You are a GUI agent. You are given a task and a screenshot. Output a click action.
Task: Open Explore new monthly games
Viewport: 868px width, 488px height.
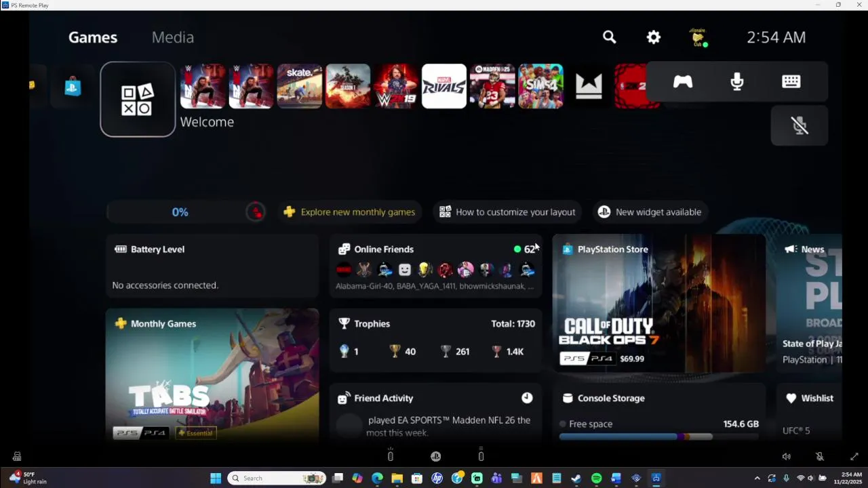[x=349, y=212]
